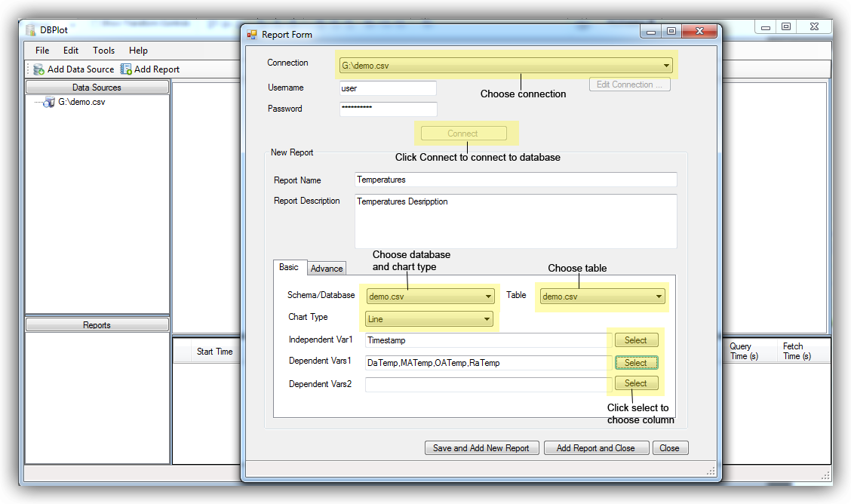The image size is (851, 504).
Task: Click in the Report Description text area
Action: [x=515, y=221]
